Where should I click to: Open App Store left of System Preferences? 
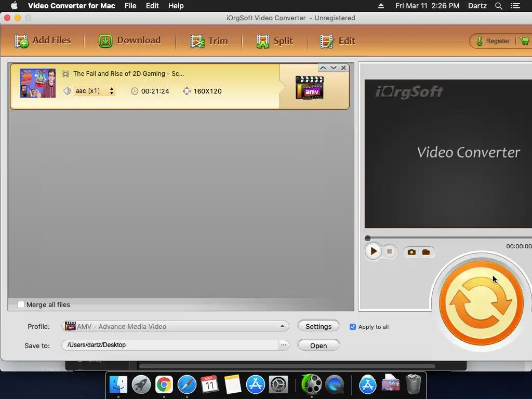255,384
